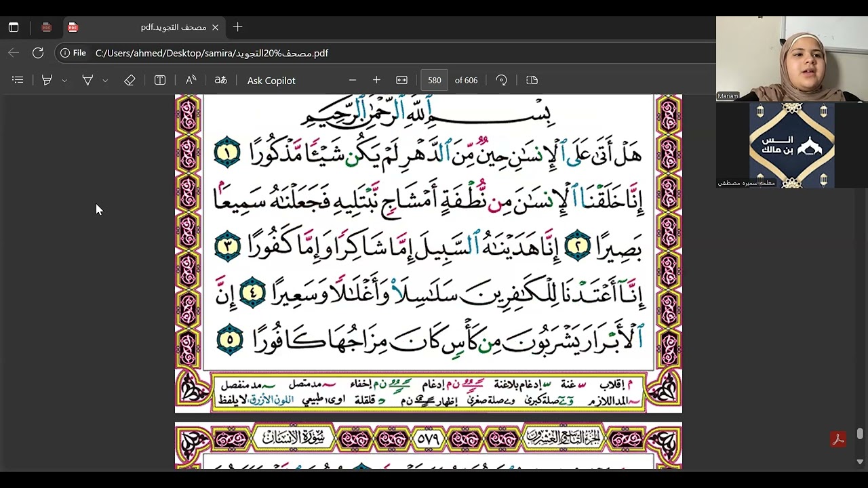Select the Draw pen tool
This screenshot has height=488, width=868.
pos(87,80)
